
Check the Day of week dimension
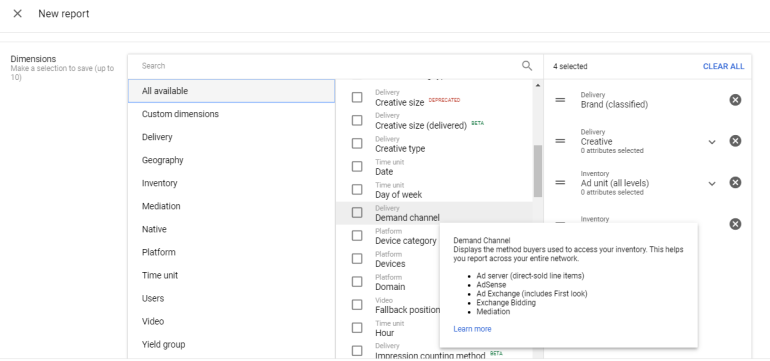point(357,190)
